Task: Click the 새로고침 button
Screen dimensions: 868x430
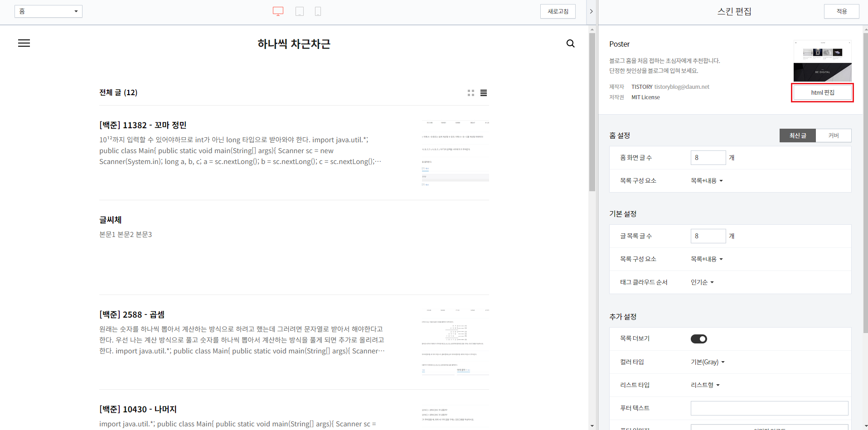Action: point(558,11)
